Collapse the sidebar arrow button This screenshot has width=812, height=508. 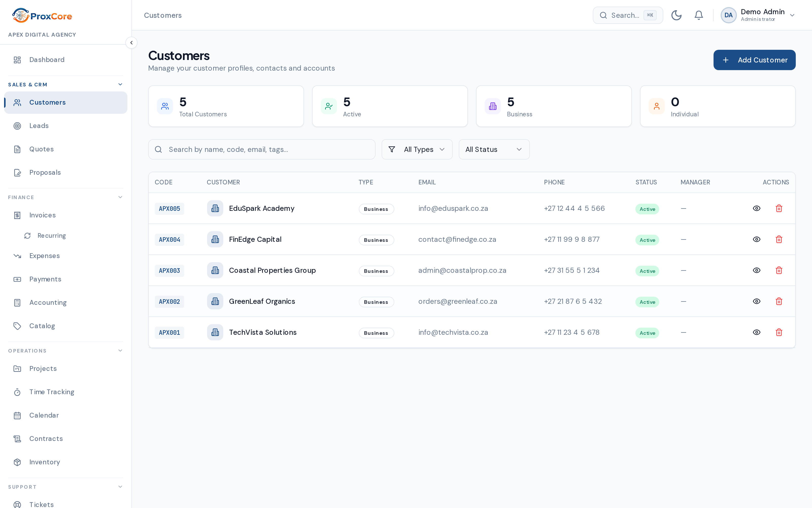pyautogui.click(x=131, y=43)
